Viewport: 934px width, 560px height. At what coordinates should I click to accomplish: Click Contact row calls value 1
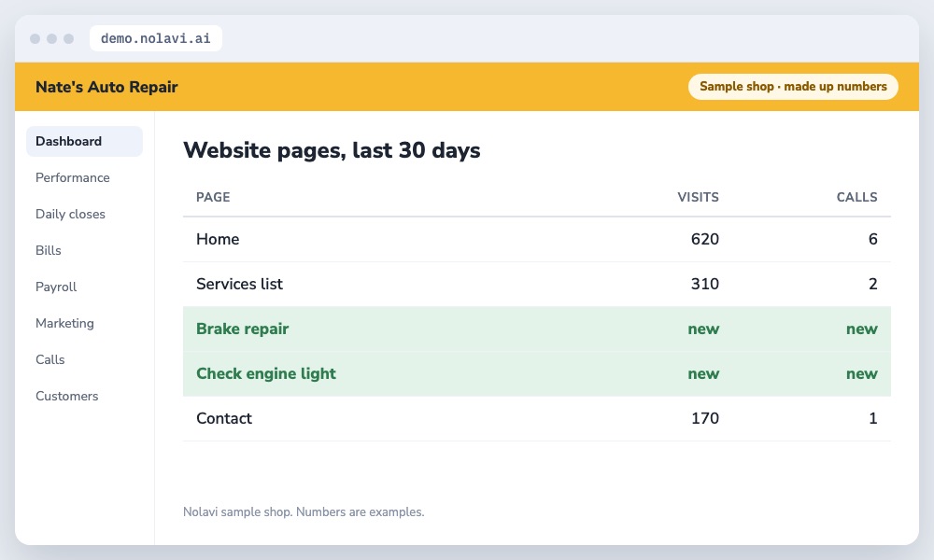pos(872,418)
